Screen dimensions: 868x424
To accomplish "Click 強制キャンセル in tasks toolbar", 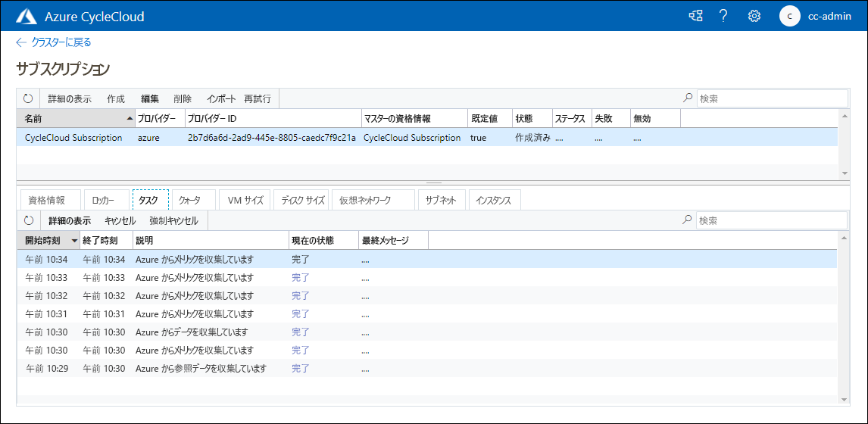I will point(173,221).
